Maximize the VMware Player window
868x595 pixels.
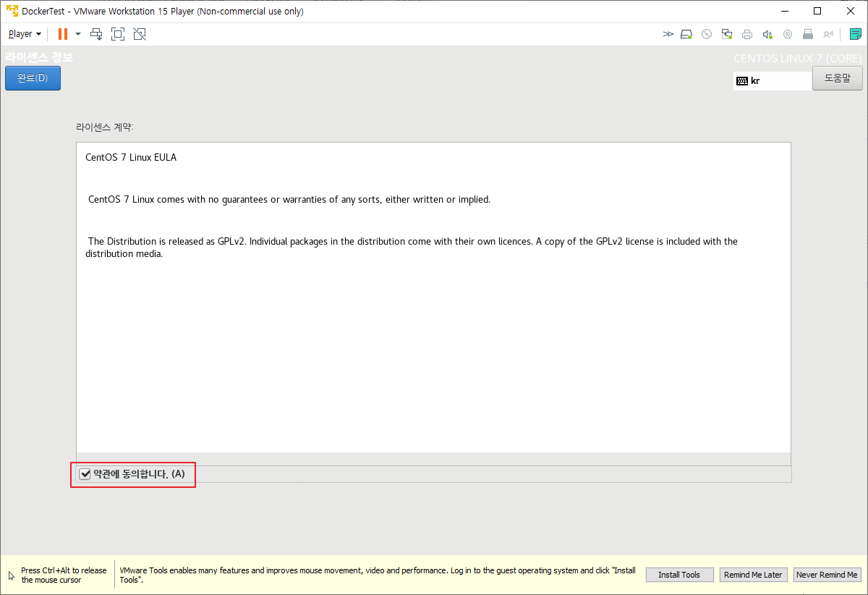coord(817,11)
